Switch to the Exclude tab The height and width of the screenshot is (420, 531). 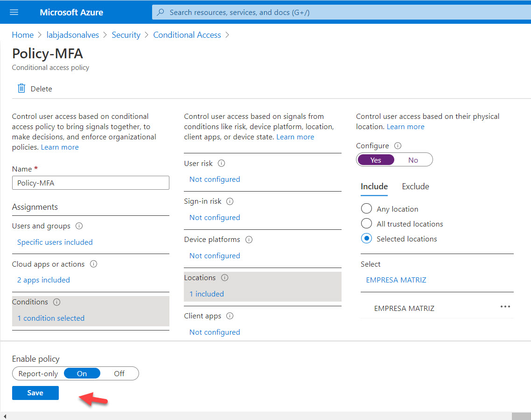pos(415,186)
